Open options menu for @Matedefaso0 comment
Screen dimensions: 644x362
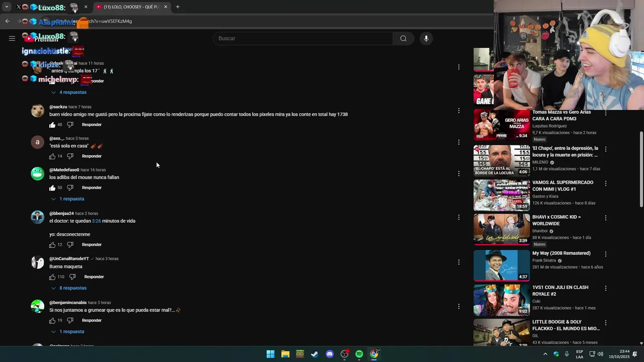coord(458,173)
